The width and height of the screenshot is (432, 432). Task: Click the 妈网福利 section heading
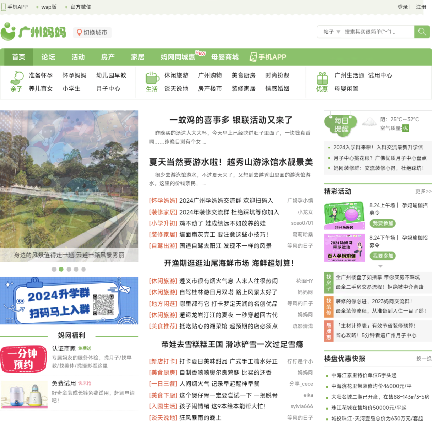(x=71, y=335)
